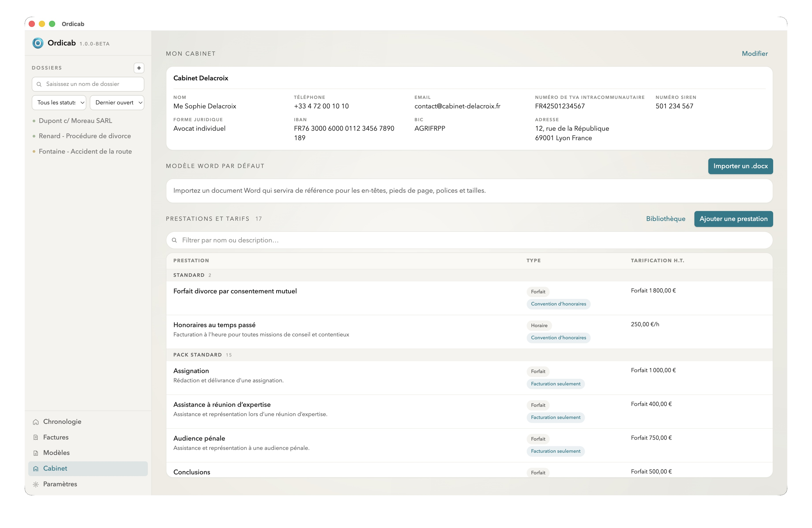Select Honoraires au temps passé row
The image size is (812, 528).
point(469,332)
